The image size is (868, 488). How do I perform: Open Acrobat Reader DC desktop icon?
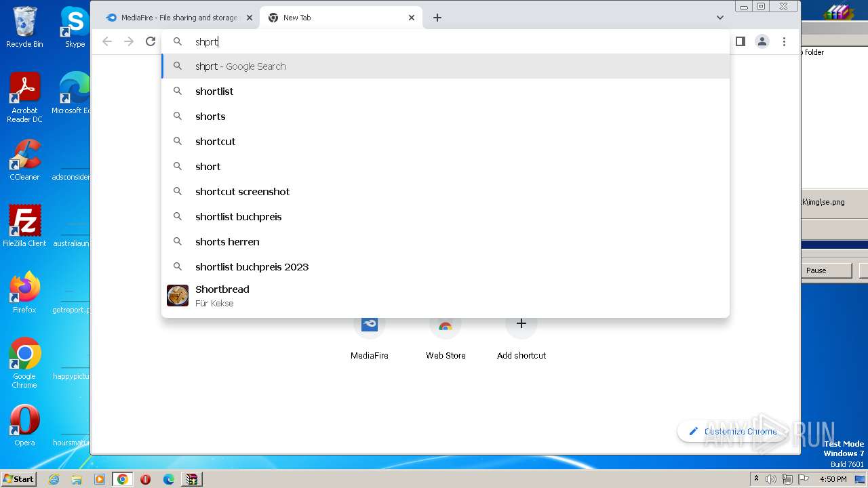[24, 98]
